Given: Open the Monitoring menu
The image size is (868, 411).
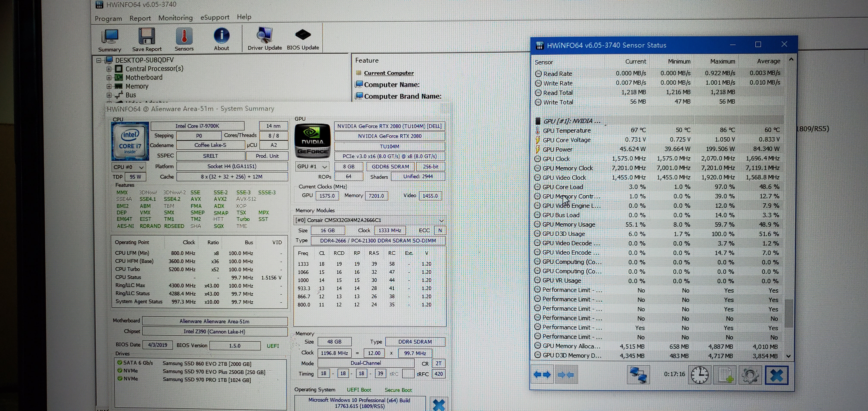Looking at the screenshot, I should pos(175,18).
